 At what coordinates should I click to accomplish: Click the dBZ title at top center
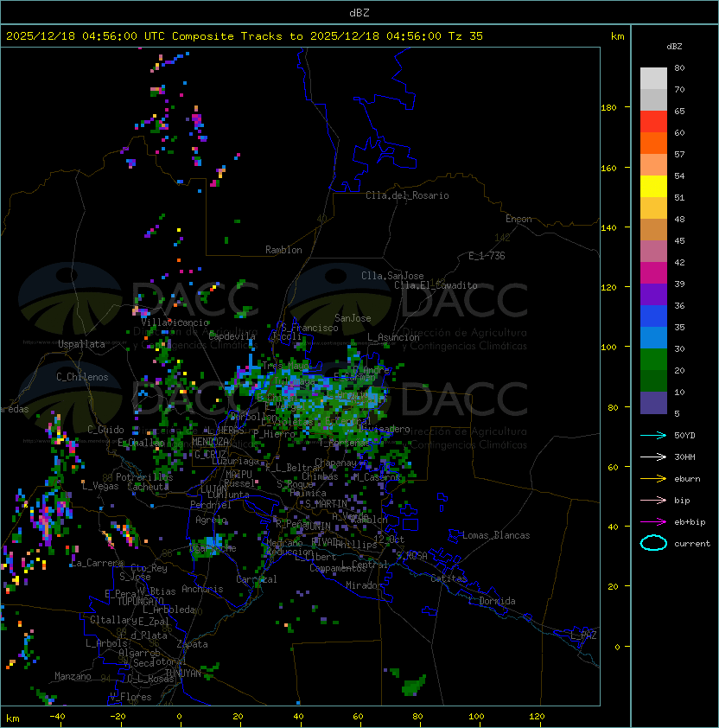click(359, 12)
